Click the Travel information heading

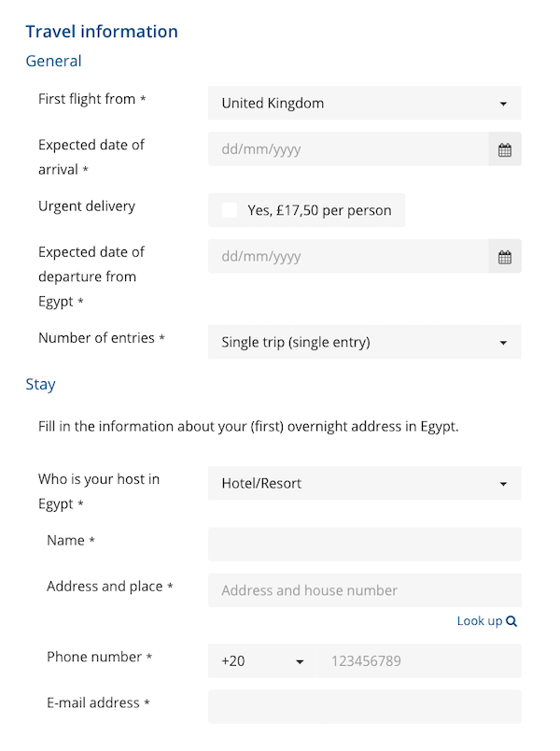(102, 32)
